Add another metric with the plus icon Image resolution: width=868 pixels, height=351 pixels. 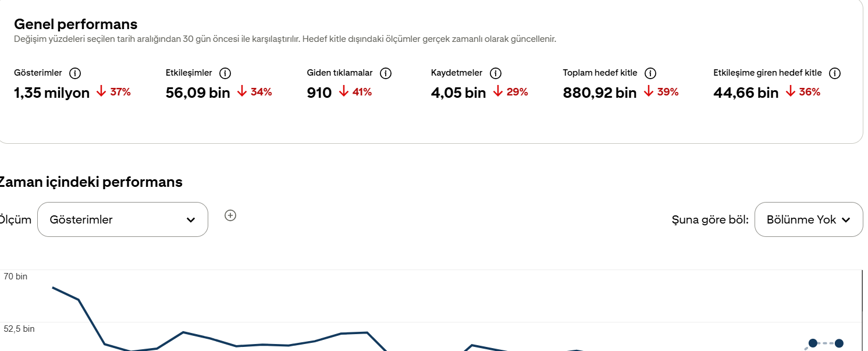pyautogui.click(x=230, y=215)
